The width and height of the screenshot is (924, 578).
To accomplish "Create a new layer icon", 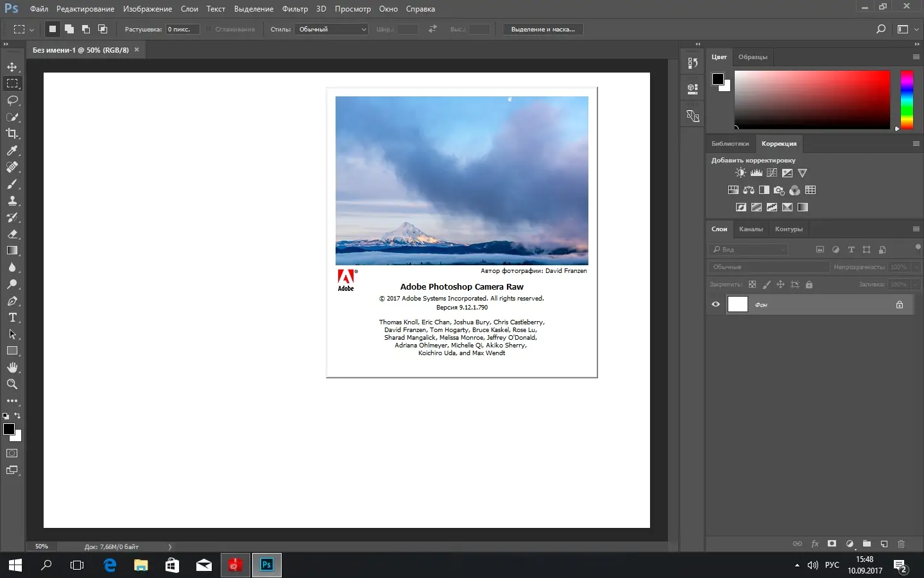I will point(884,544).
